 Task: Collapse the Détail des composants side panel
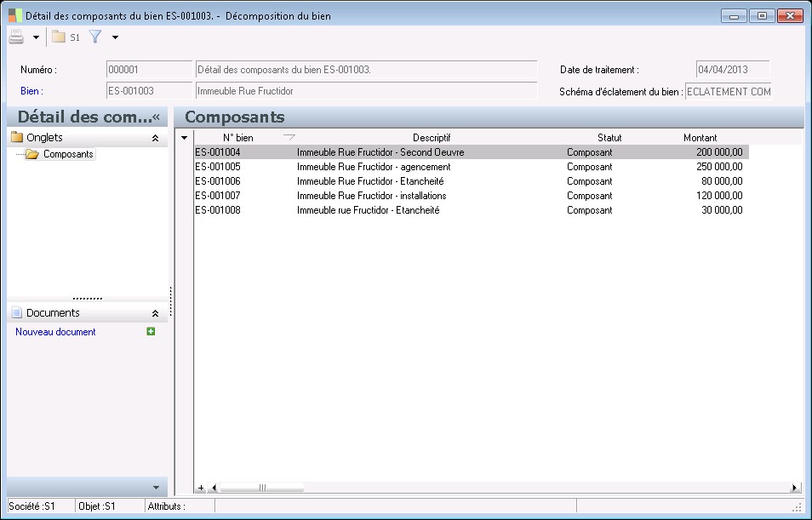[156, 117]
